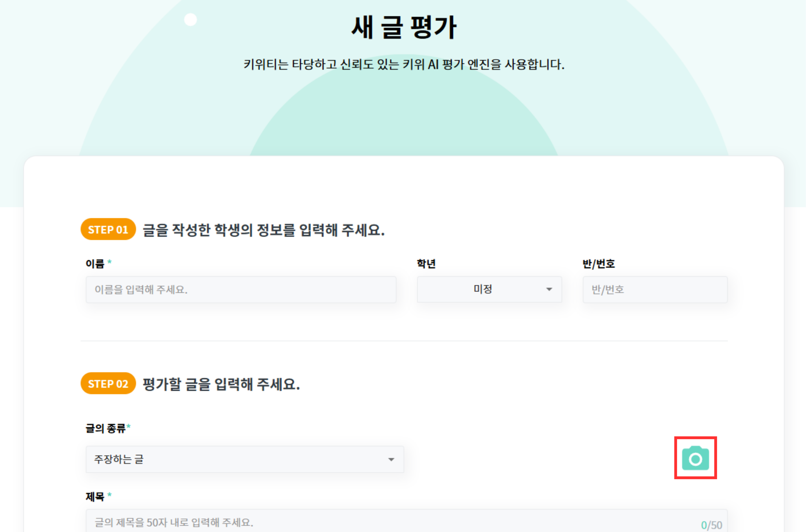Click the subtitle about 키위 AI 평가 엔진

404,64
